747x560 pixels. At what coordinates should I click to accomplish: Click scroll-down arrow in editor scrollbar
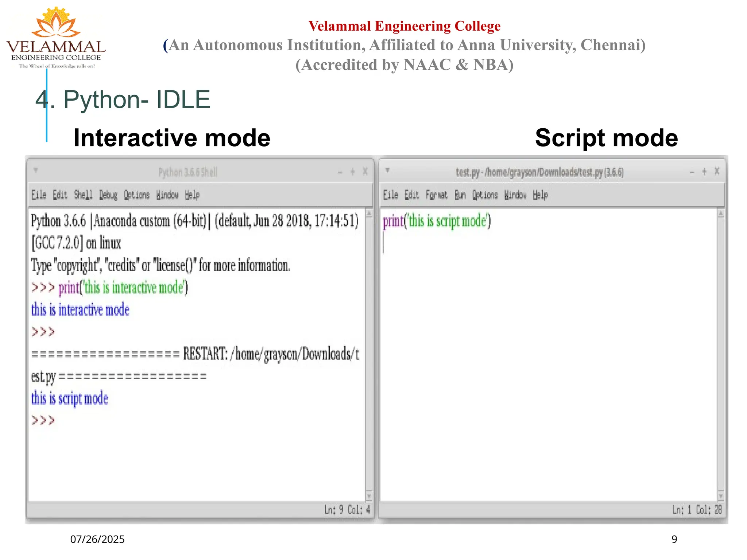point(721,496)
